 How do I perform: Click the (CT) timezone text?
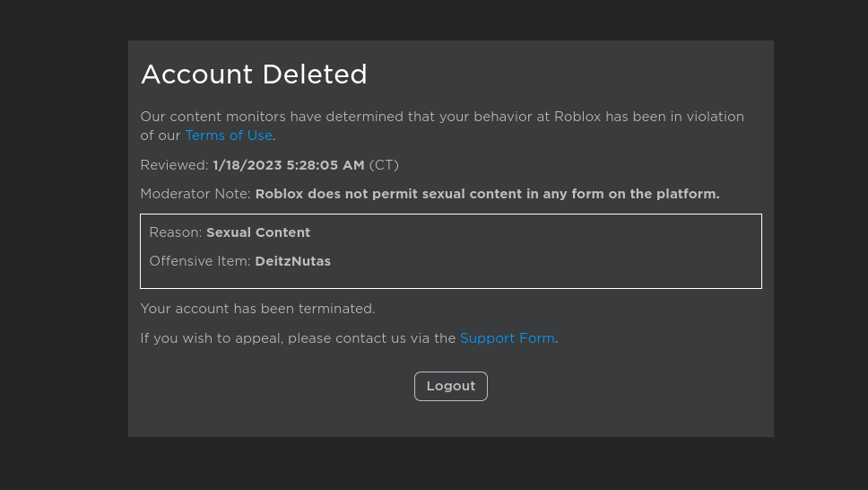384,165
